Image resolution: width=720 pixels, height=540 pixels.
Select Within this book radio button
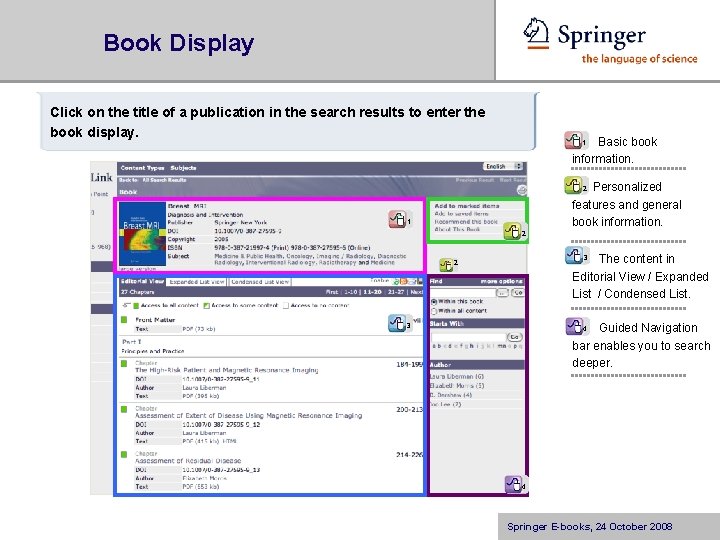434,302
